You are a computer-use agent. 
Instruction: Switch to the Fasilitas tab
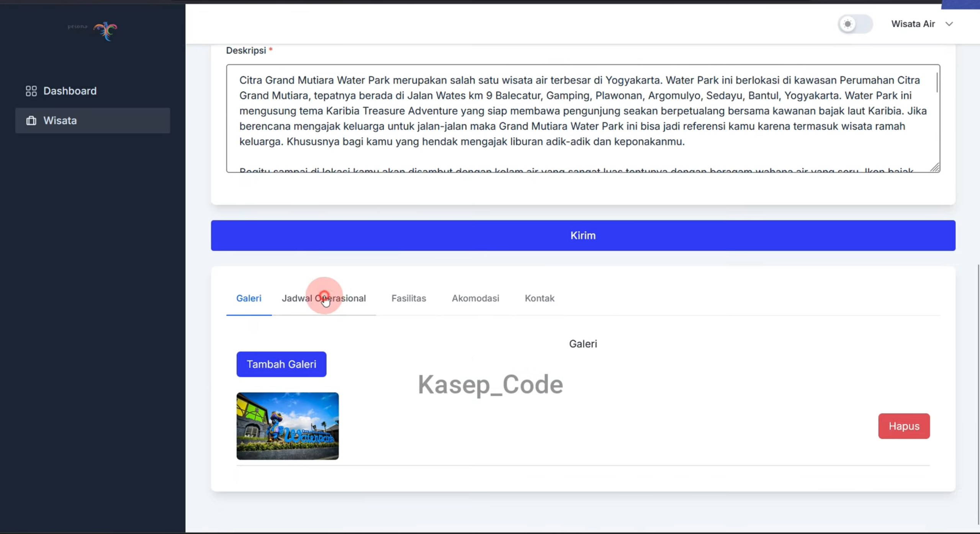point(409,298)
